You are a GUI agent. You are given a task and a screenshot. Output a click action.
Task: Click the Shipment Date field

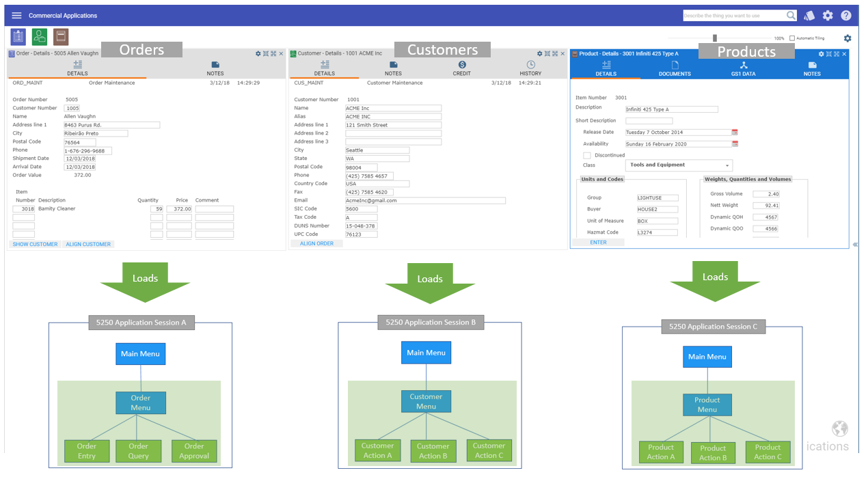point(80,159)
